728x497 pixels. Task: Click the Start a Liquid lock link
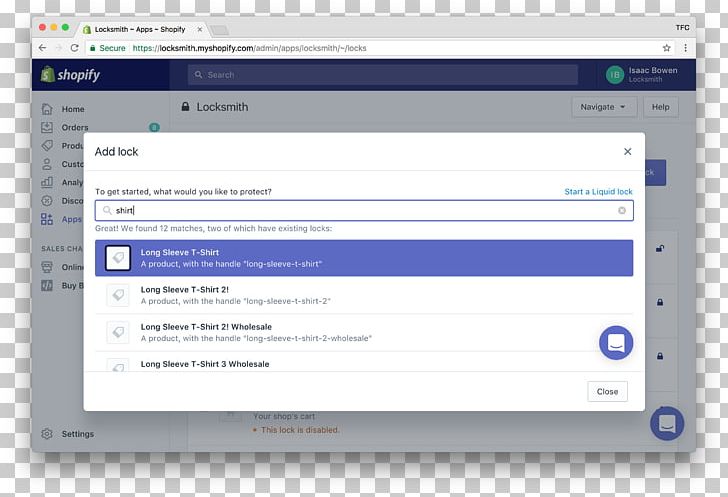coord(598,192)
